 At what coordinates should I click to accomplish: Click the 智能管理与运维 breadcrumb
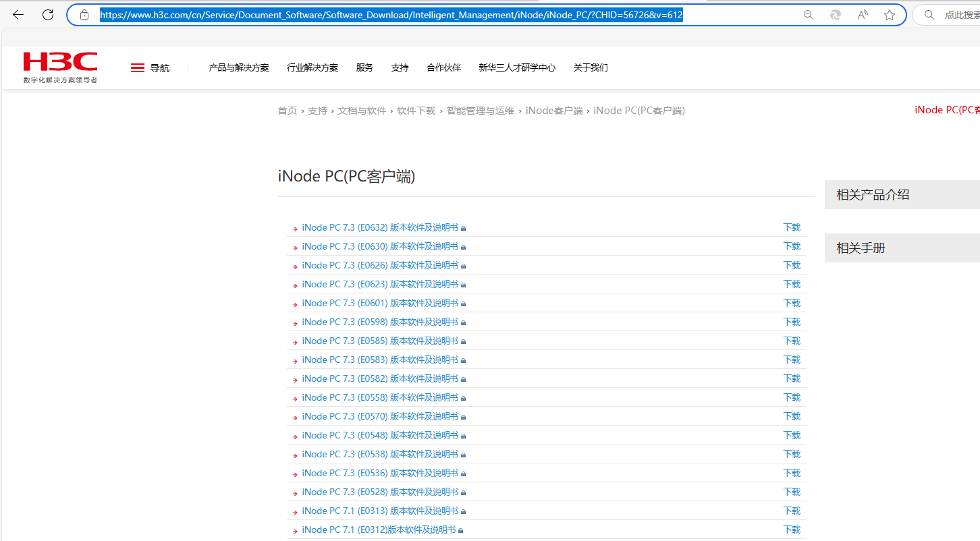[x=481, y=111]
